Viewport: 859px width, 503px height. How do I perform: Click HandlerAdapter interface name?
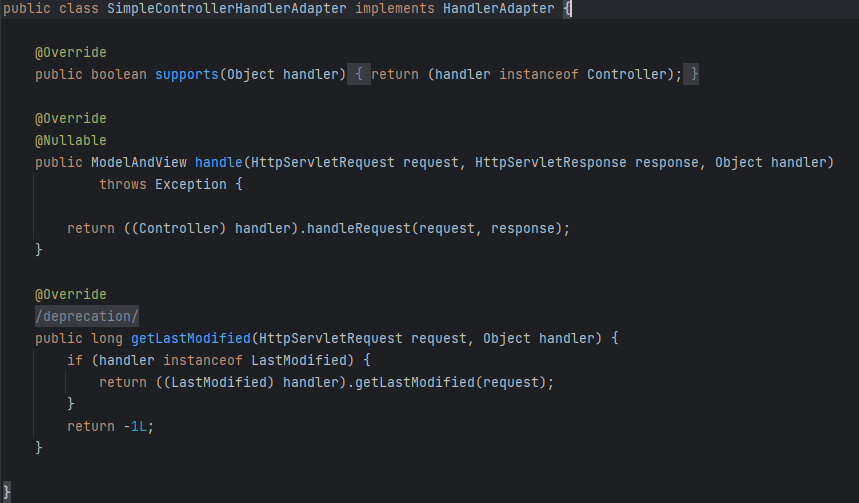coord(499,8)
